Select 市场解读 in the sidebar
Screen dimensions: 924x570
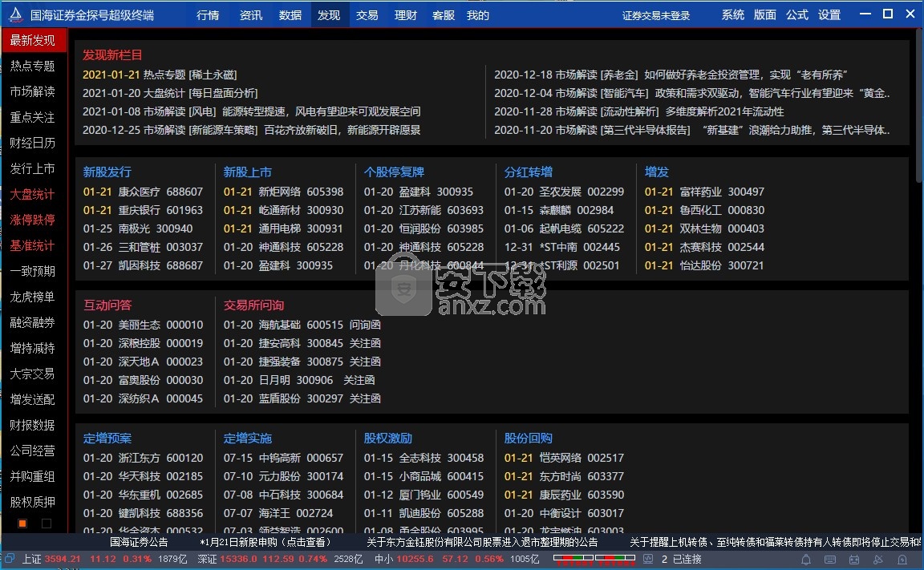click(33, 91)
